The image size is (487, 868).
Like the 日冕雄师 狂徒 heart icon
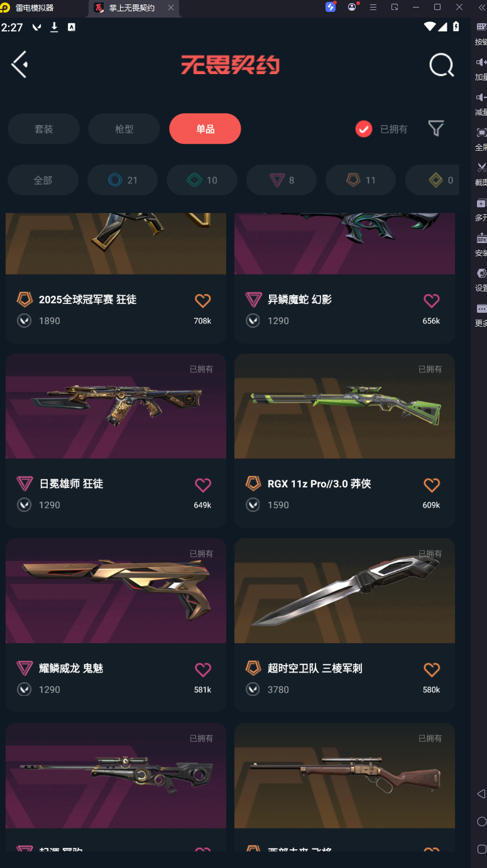coord(202,485)
